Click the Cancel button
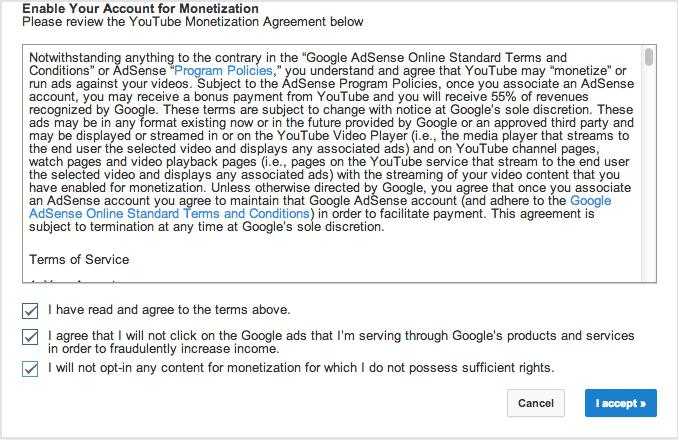678x440 pixels. pos(536,403)
